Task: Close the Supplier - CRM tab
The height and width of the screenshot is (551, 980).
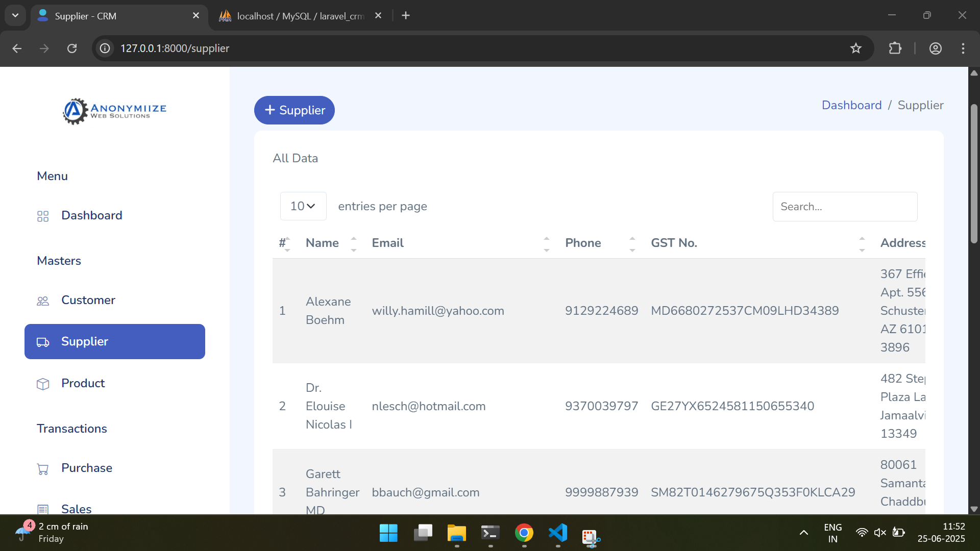Action: pyautogui.click(x=196, y=16)
